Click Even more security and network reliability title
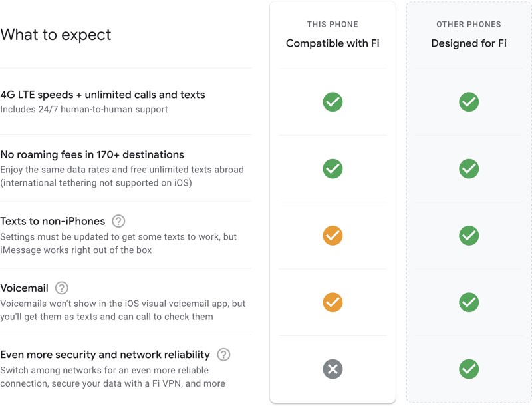This screenshot has height=406, width=532. 105,354
